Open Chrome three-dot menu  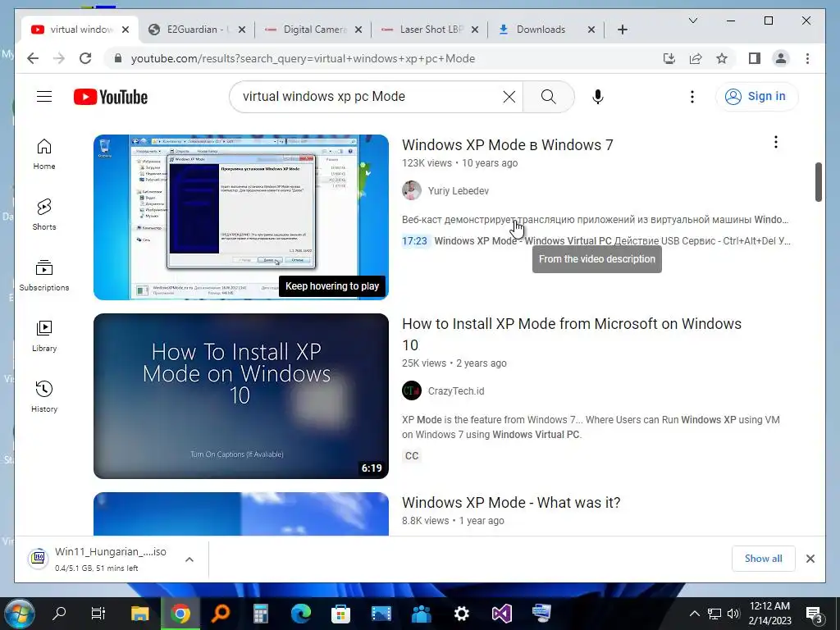tap(807, 58)
